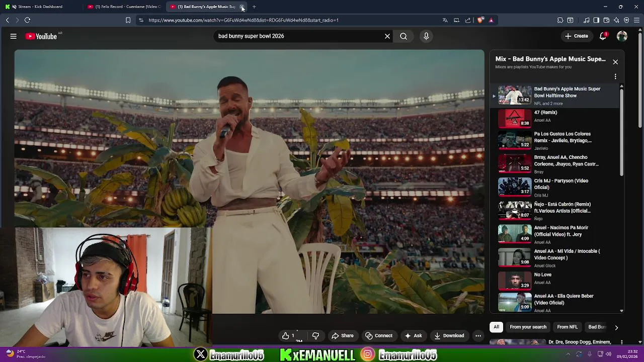Close the Mix playlist panel
The height and width of the screenshot is (362, 644).
pos(615,62)
